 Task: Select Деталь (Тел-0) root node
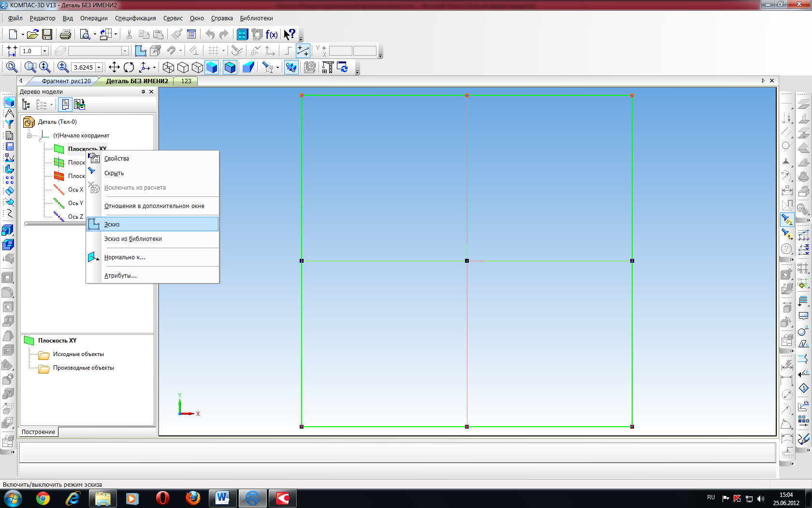(x=57, y=122)
